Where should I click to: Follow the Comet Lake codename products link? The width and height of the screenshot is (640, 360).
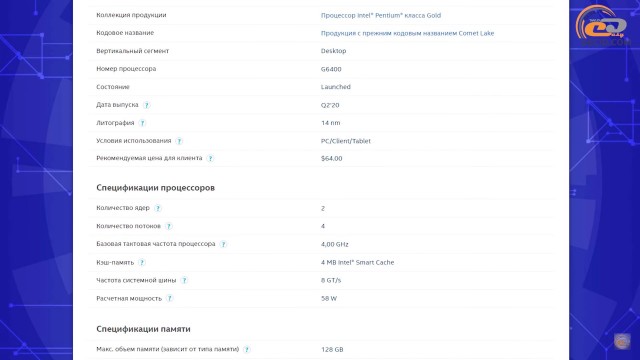coord(407,33)
